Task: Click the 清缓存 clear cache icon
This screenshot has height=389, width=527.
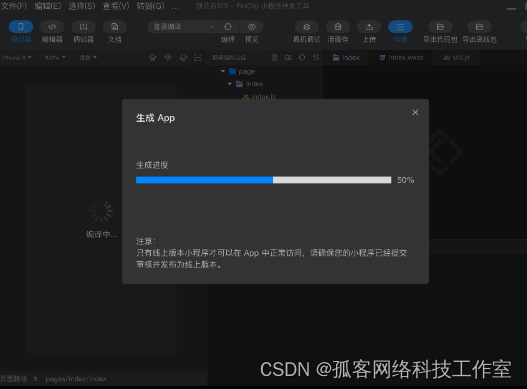Action: 338,27
